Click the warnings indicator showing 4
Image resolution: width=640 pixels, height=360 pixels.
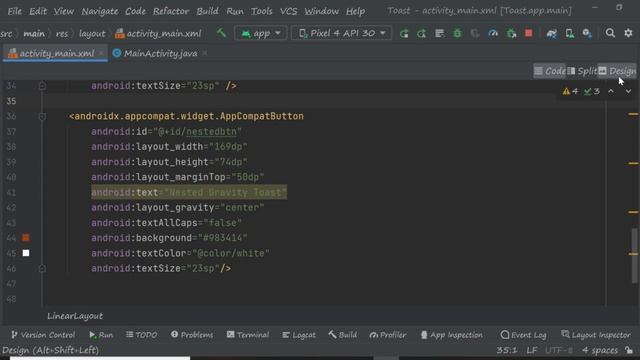[x=570, y=91]
